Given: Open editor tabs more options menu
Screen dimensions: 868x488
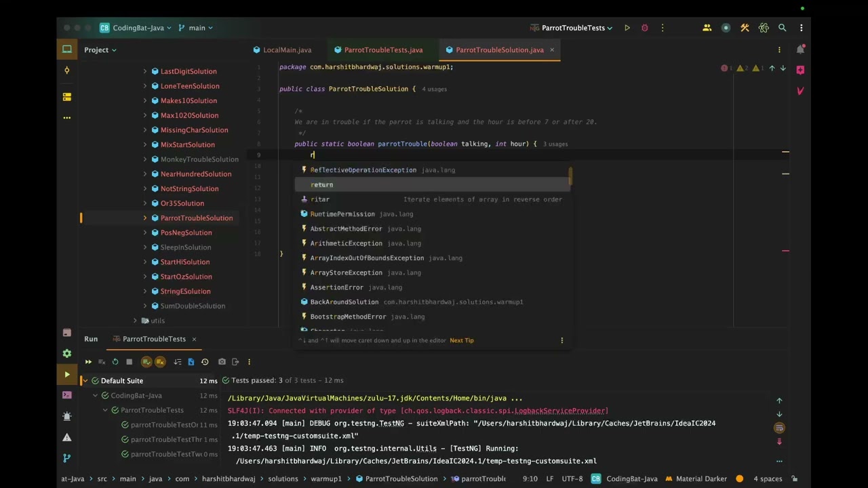Looking at the screenshot, I should click(x=779, y=49).
